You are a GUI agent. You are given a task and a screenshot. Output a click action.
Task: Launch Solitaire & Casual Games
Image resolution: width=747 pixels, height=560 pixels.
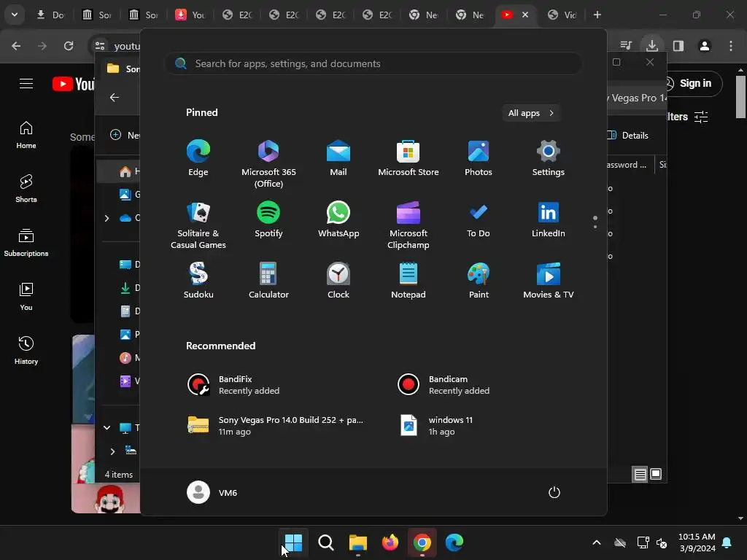point(198,225)
